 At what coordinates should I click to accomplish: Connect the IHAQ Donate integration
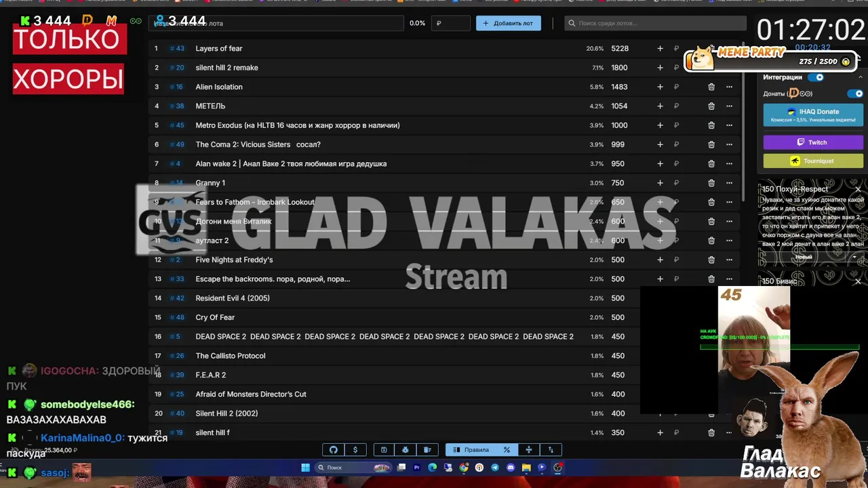click(813, 115)
